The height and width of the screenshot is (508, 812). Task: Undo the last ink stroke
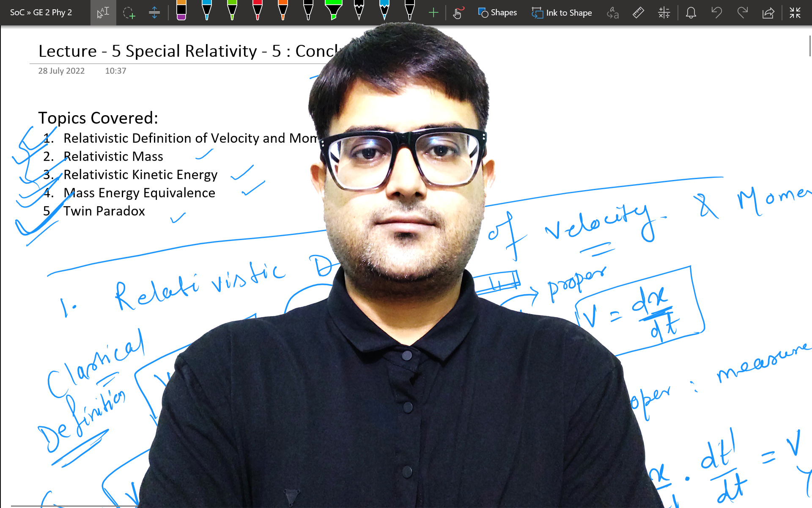pos(716,13)
